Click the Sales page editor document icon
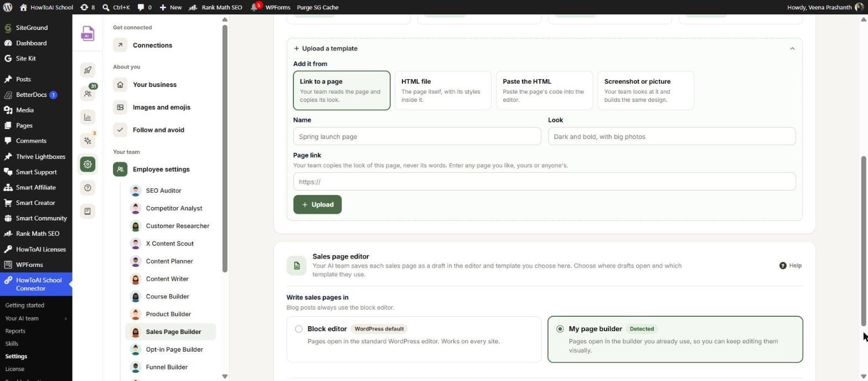The image size is (868, 381). pyautogui.click(x=296, y=266)
